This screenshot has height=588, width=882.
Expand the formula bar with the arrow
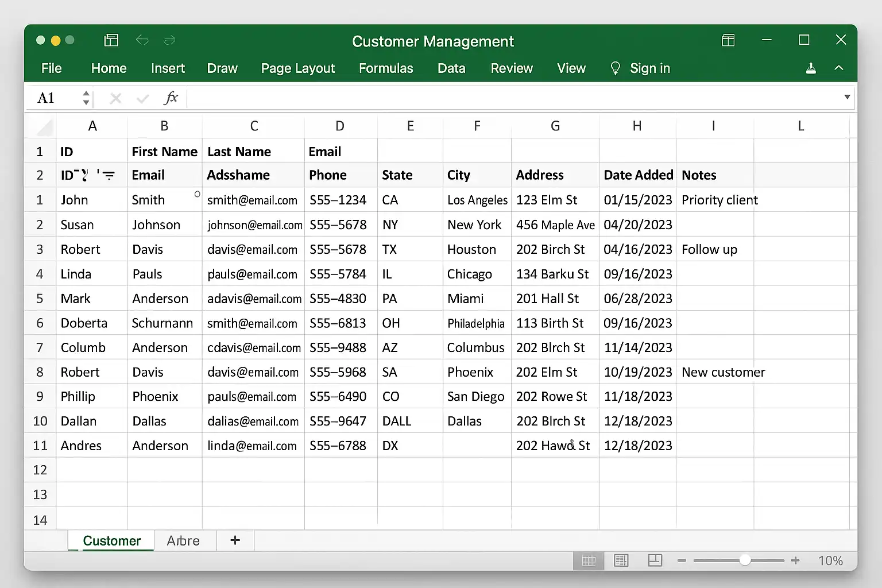[x=847, y=97]
